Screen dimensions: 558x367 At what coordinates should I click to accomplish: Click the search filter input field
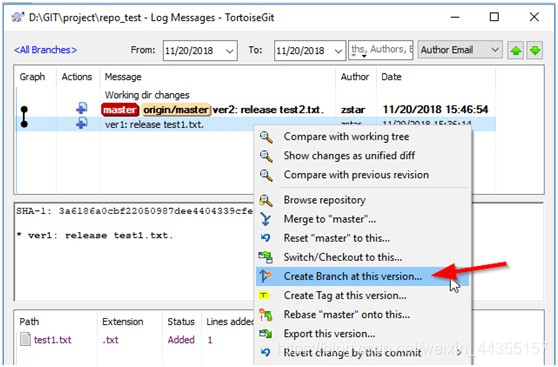[x=380, y=50]
